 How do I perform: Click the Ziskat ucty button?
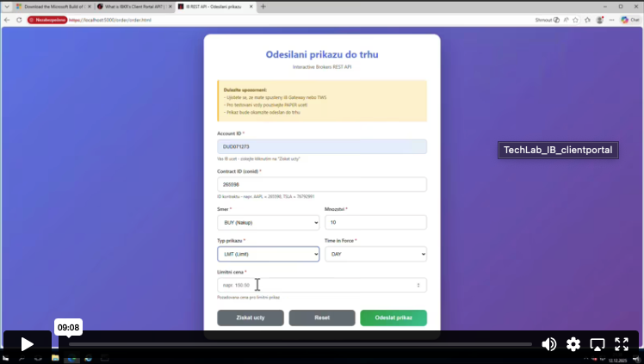[251, 318]
